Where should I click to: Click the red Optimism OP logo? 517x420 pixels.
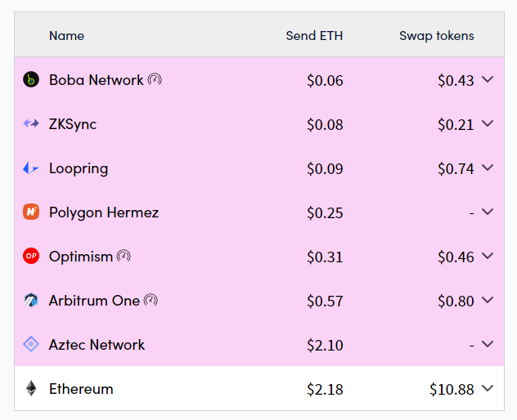[31, 256]
